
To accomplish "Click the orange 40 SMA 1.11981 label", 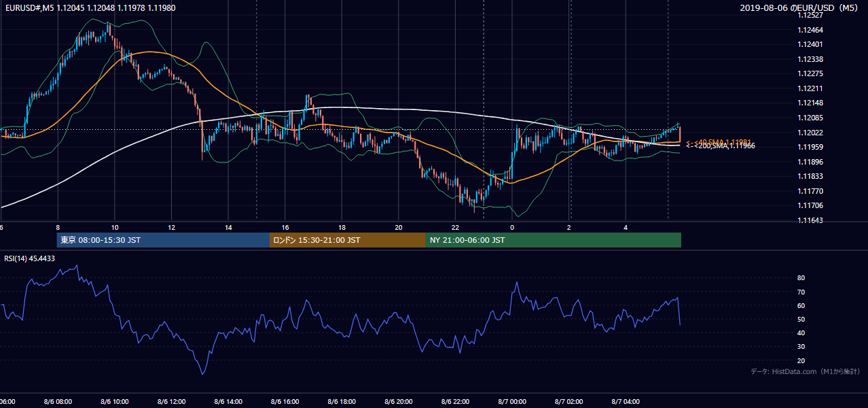I will tap(718, 141).
